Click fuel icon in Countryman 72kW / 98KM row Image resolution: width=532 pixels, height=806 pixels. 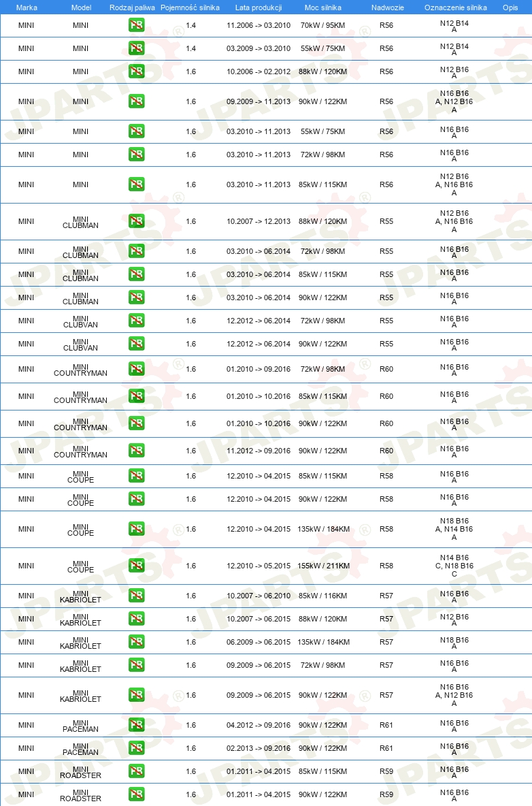(136, 369)
